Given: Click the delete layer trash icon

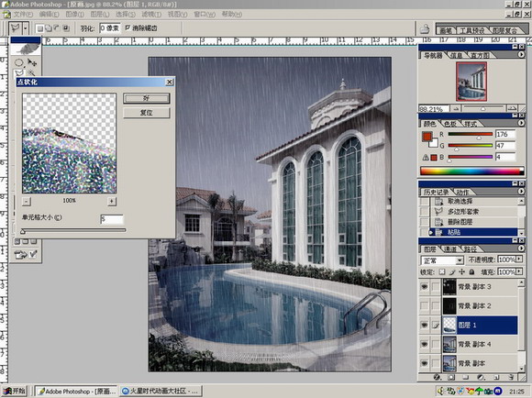Looking at the screenshot, I should 511,377.
